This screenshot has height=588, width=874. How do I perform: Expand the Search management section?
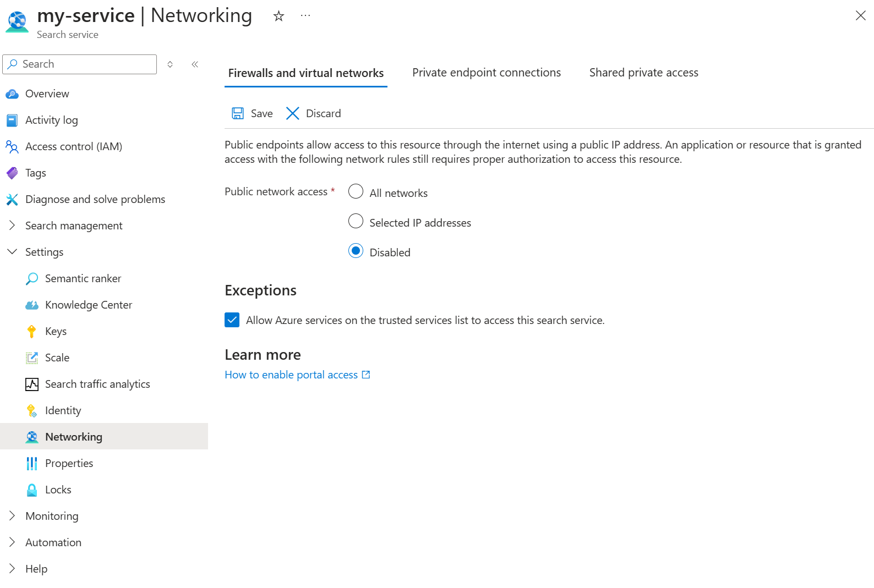click(x=12, y=226)
